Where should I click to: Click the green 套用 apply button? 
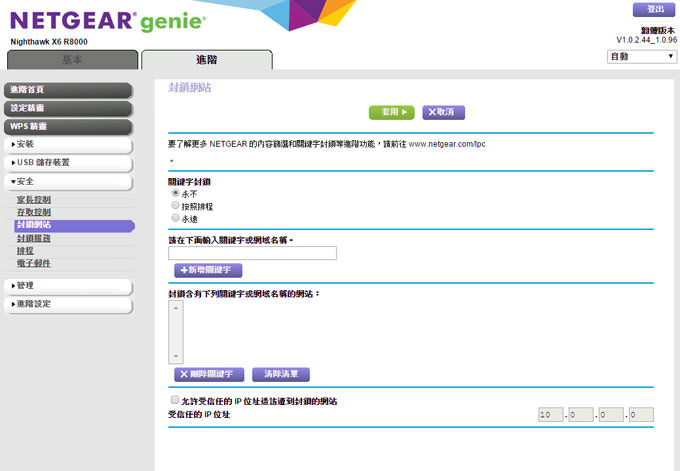pyautogui.click(x=392, y=112)
